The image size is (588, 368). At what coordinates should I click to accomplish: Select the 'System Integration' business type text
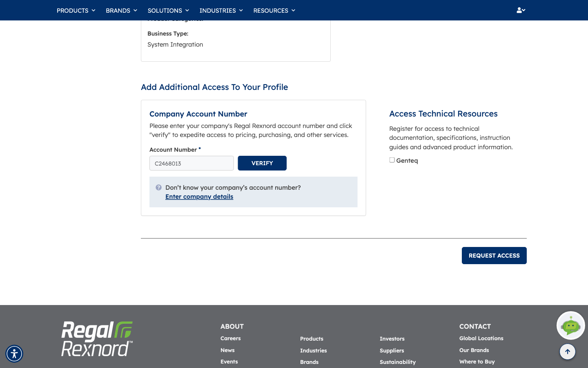[x=175, y=45]
